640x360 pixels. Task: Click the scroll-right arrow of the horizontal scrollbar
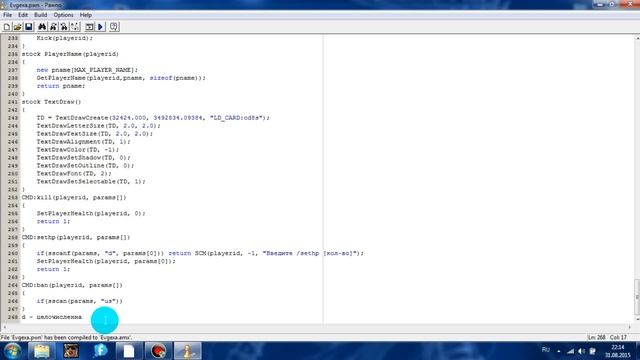[x=629, y=327]
